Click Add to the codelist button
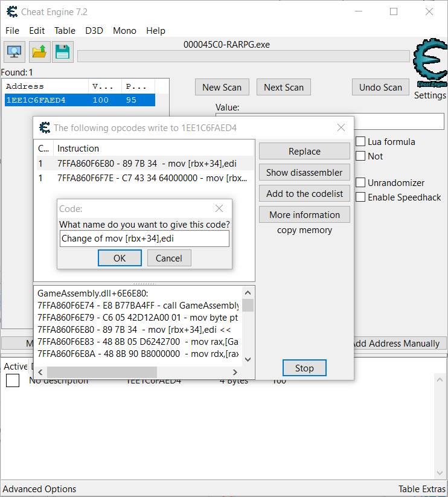The width and height of the screenshot is (448, 497). (x=304, y=194)
